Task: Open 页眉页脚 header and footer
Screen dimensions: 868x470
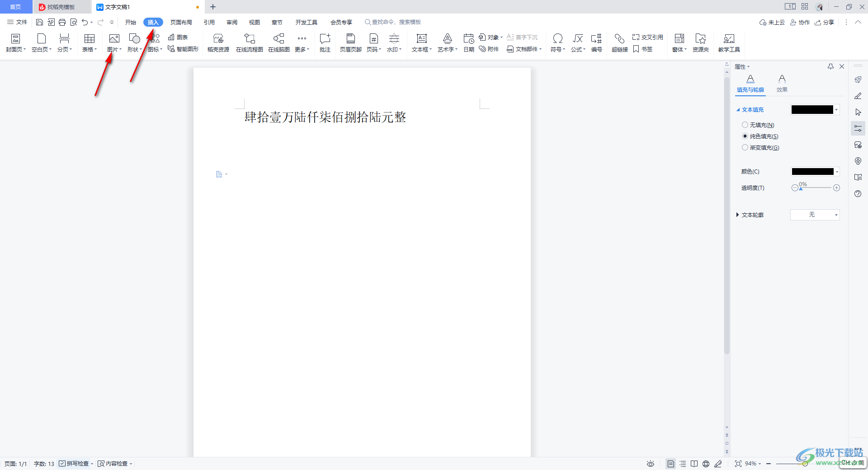Action: [x=351, y=43]
